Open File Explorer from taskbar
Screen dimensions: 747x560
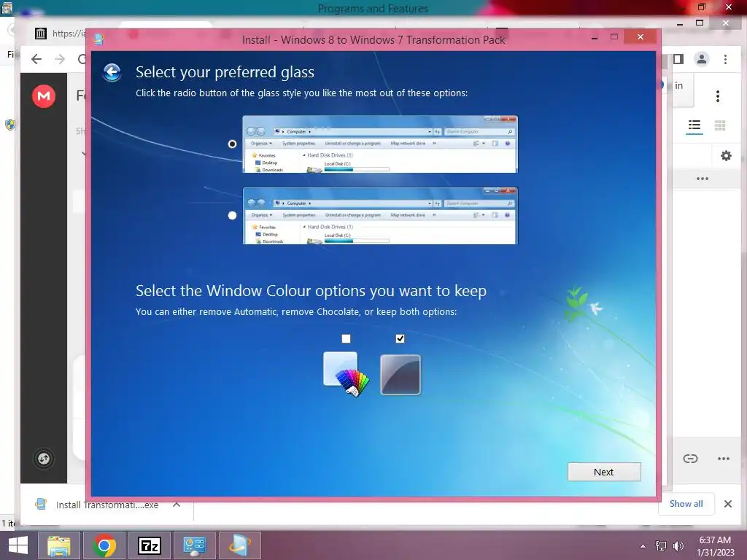[x=59, y=545]
